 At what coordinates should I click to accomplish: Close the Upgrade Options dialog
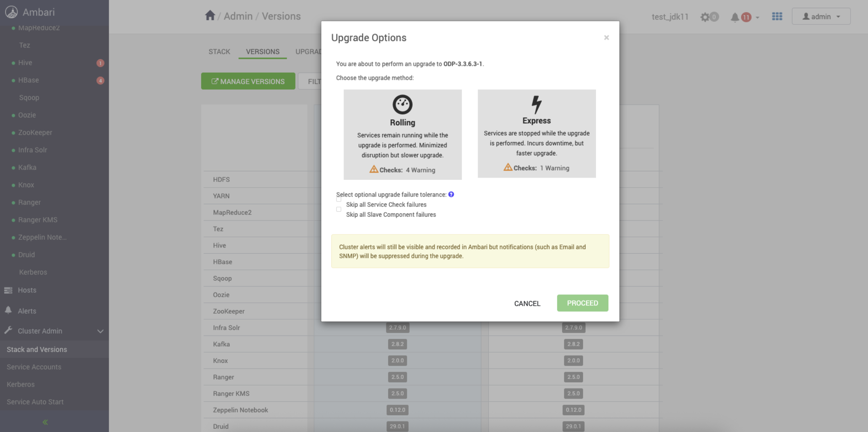(x=606, y=38)
